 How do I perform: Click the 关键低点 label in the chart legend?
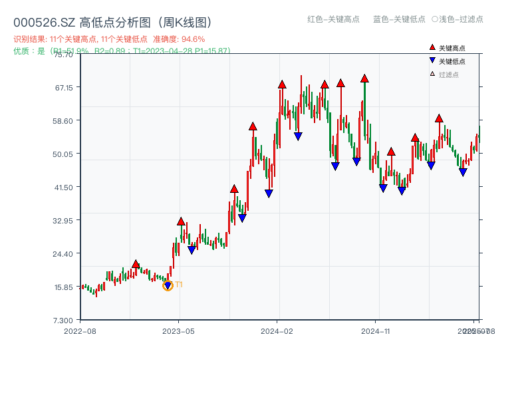click(x=452, y=61)
